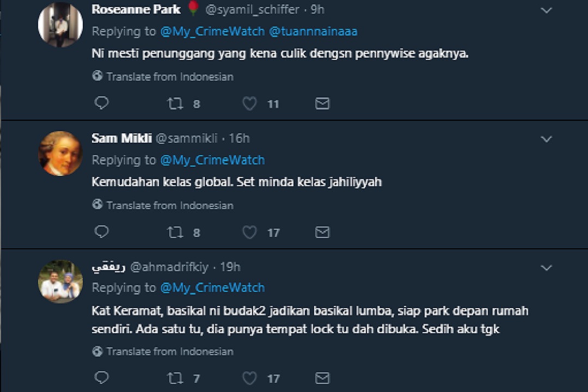
Task: Reply to @ahmadrifkiy's tweet
Action: pyautogui.click(x=102, y=377)
